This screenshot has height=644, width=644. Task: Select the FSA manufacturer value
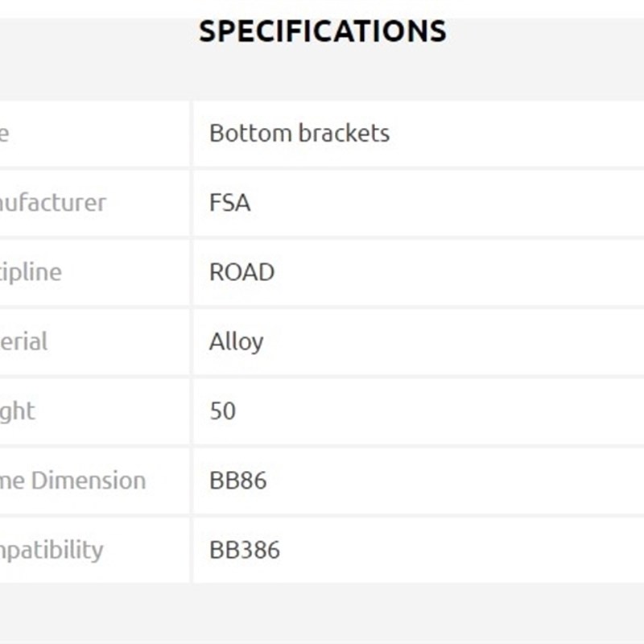229,202
